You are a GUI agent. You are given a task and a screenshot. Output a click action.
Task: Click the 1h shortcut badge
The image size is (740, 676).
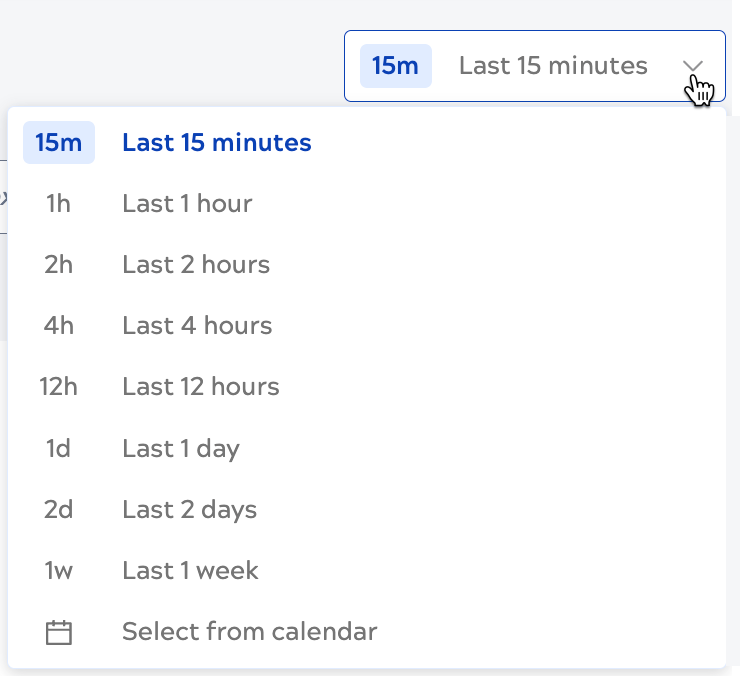pyautogui.click(x=59, y=204)
